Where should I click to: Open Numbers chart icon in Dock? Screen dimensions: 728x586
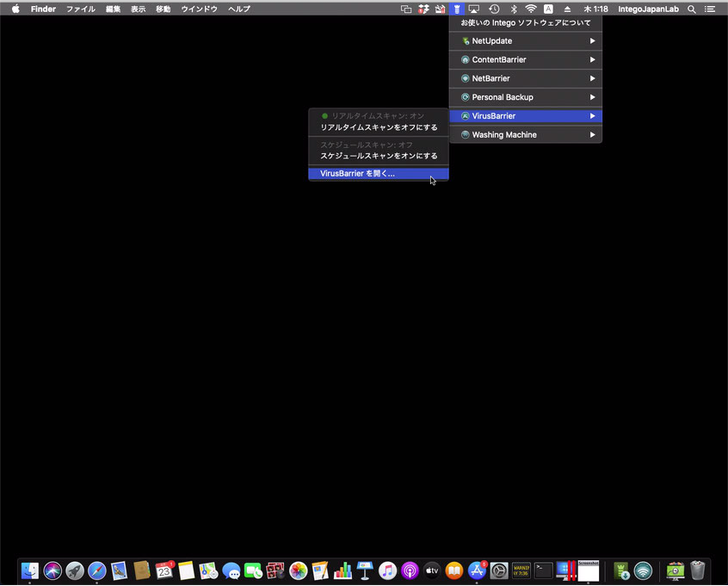(342, 571)
